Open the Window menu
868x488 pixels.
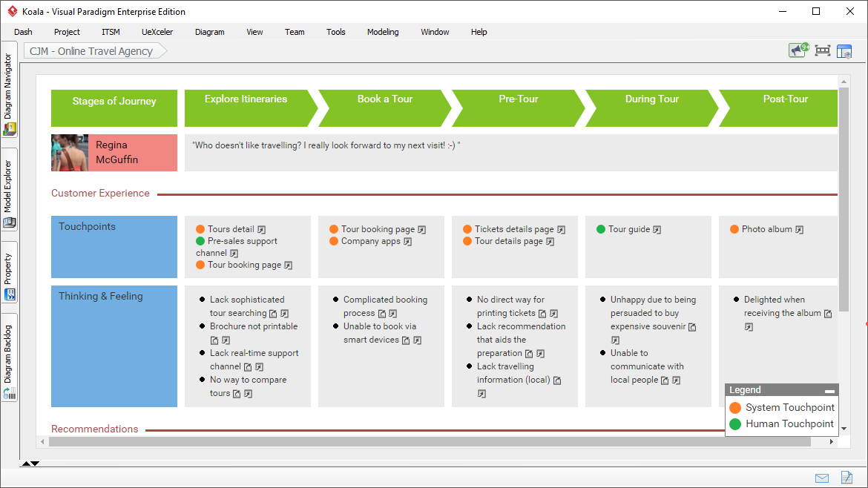(x=435, y=32)
